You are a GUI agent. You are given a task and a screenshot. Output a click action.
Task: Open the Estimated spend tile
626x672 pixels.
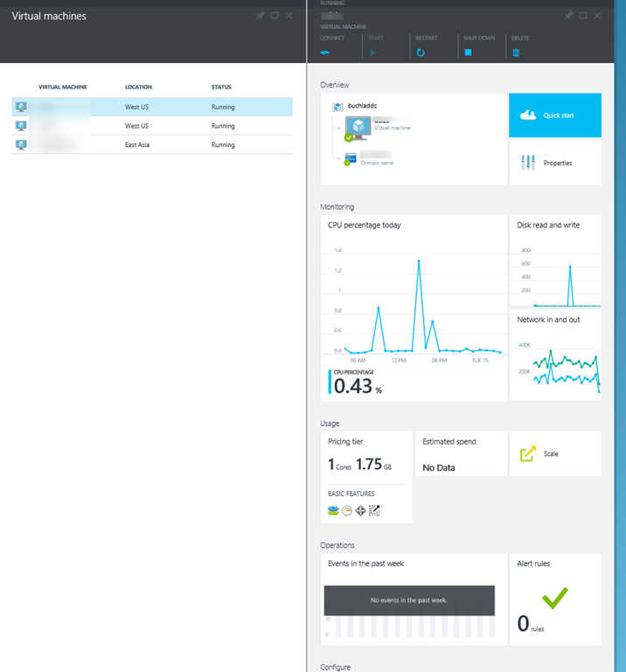[461, 453]
